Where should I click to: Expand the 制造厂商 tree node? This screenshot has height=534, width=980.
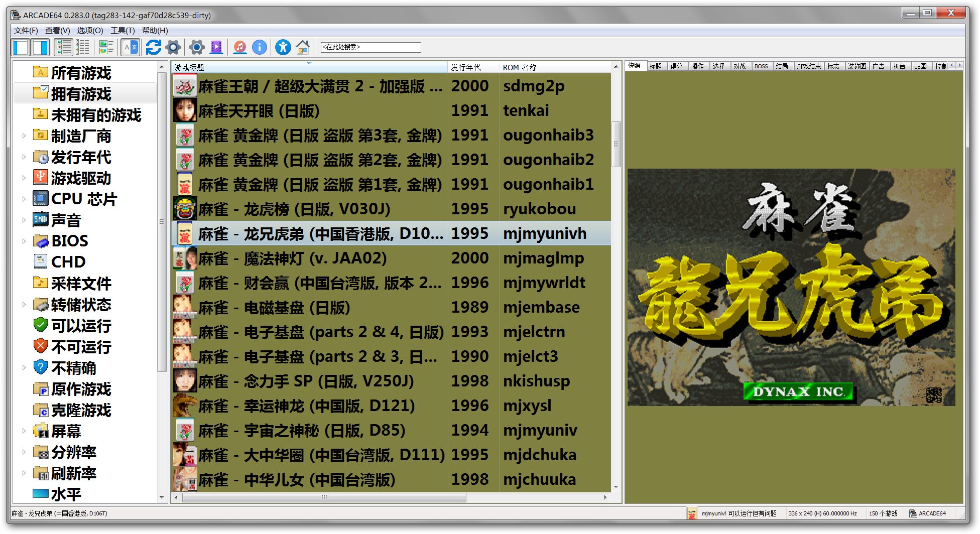point(24,136)
